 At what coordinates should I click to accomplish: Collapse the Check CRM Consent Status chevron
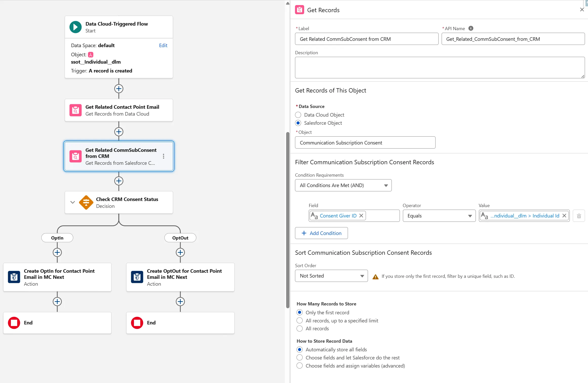point(73,202)
